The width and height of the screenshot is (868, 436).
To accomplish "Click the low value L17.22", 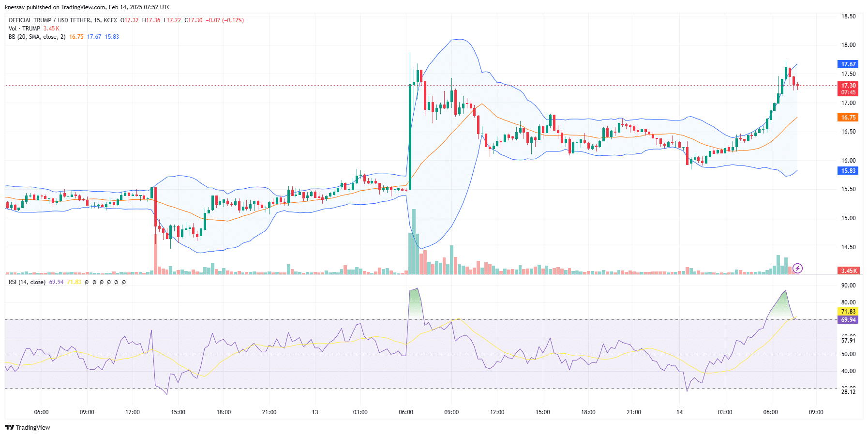I will tap(172, 20).
